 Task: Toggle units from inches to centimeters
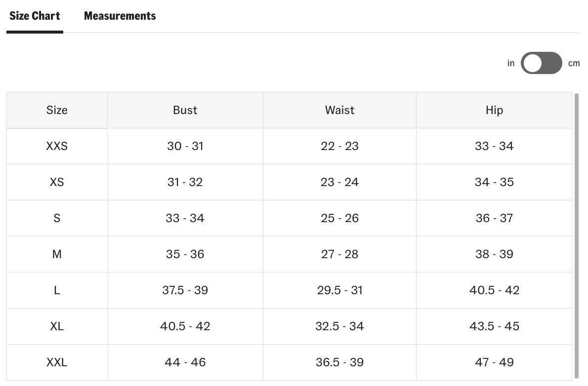point(541,63)
